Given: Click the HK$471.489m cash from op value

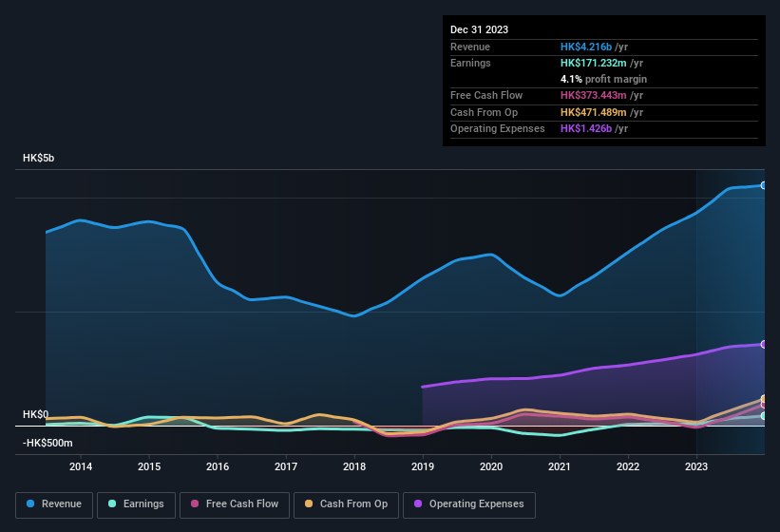Looking at the screenshot, I should [594, 112].
